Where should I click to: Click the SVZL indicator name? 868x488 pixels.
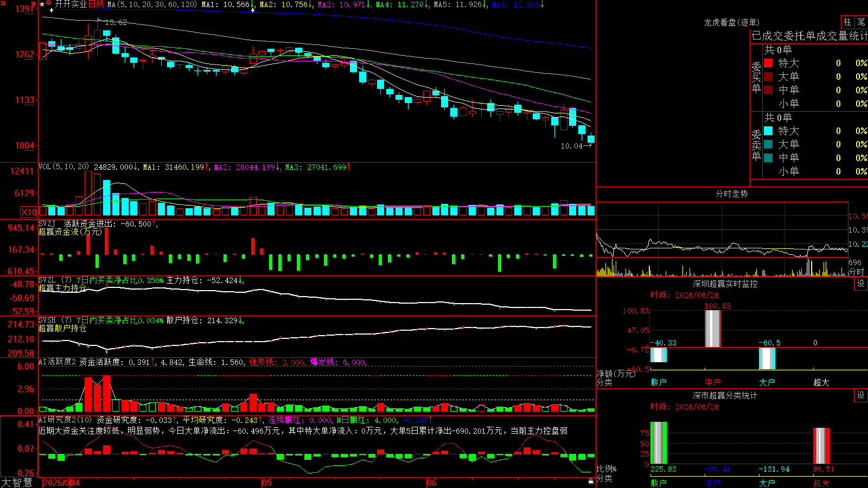47,280
